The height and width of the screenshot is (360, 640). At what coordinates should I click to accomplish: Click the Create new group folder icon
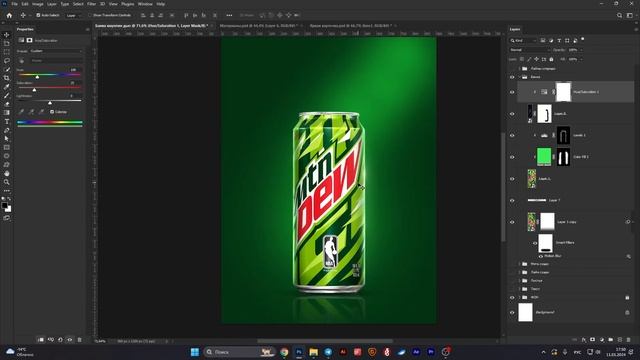pyautogui.click(x=611, y=340)
